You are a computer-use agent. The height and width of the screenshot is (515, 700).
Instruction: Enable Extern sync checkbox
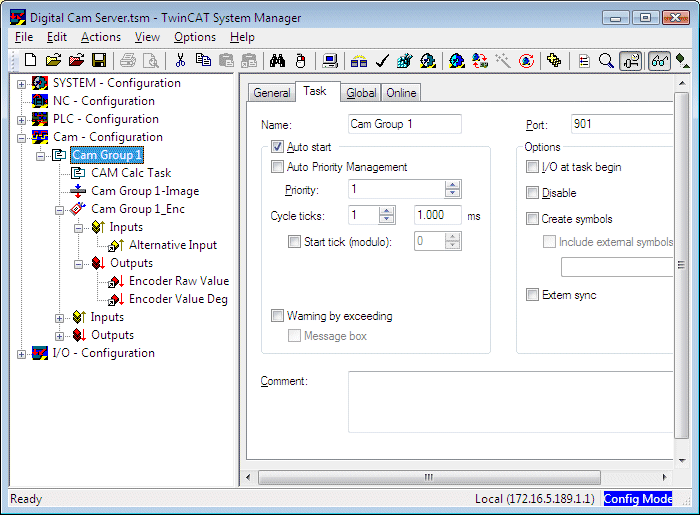click(x=532, y=295)
